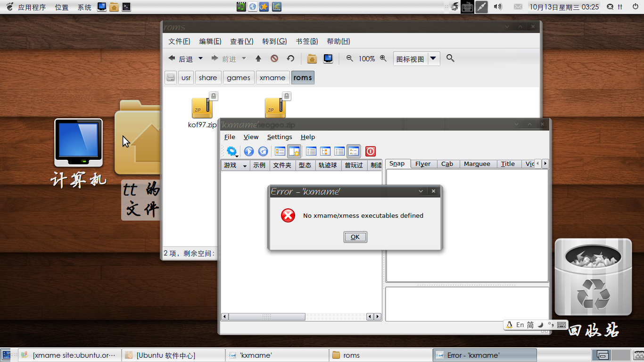Open the 查看(V) menu in roms window
The width and height of the screenshot is (644, 362).
pyautogui.click(x=241, y=41)
